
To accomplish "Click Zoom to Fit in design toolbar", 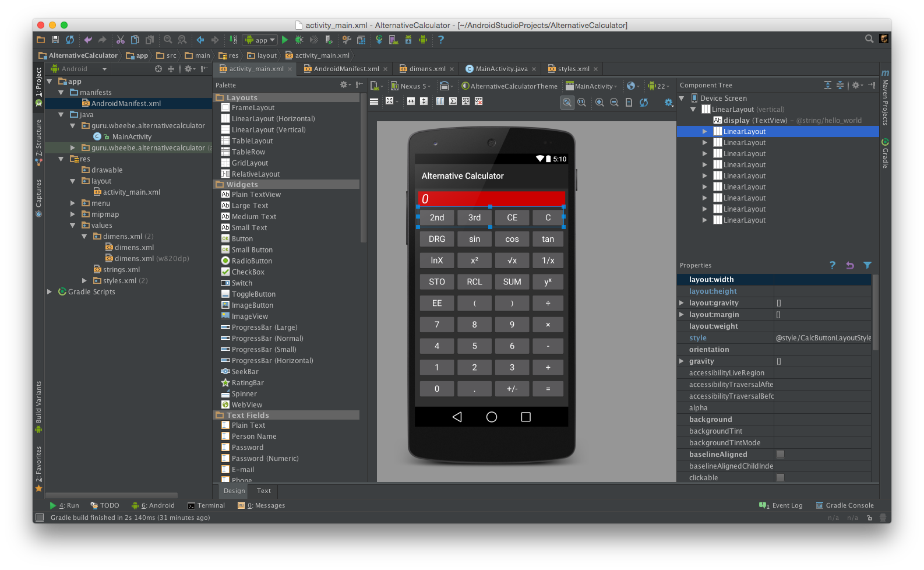I will 567,102.
